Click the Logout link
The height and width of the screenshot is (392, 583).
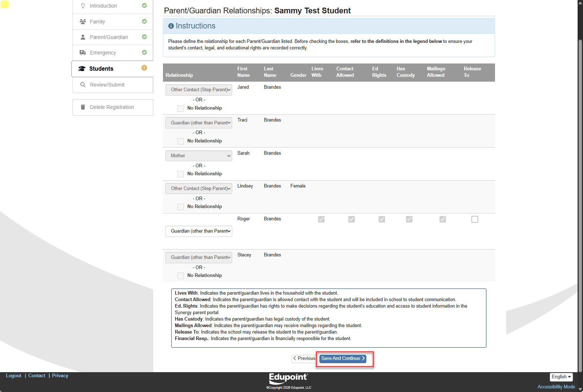(14, 376)
